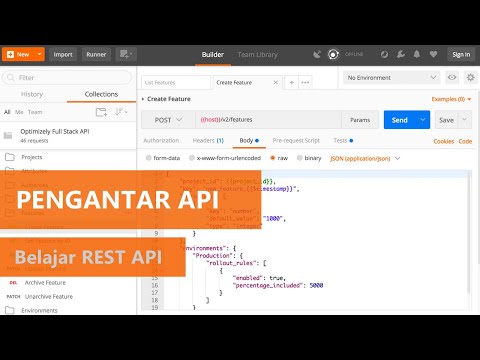Open the Headers (1) tab
Image resolution: width=480 pixels, height=360 pixels.
point(208,141)
